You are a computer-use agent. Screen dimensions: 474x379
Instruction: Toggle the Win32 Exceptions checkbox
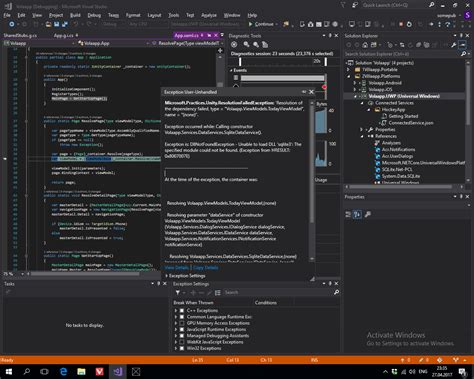[182, 348]
